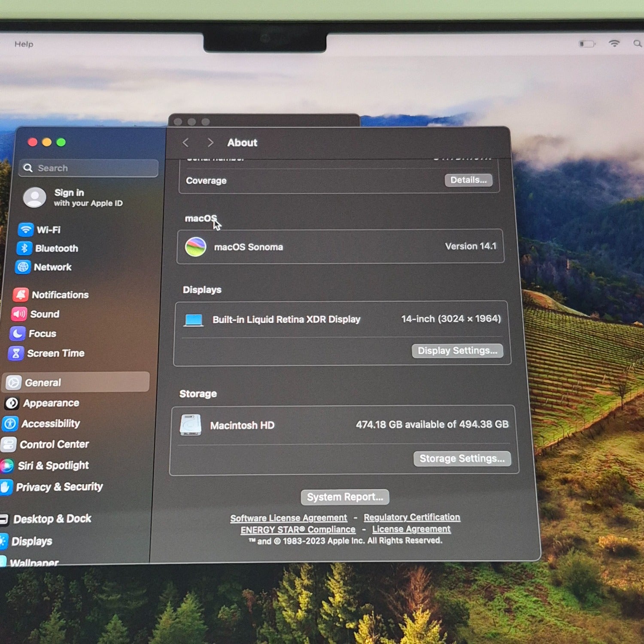The width and height of the screenshot is (644, 644).
Task: Open the Control Center icon
Action: coord(8,444)
